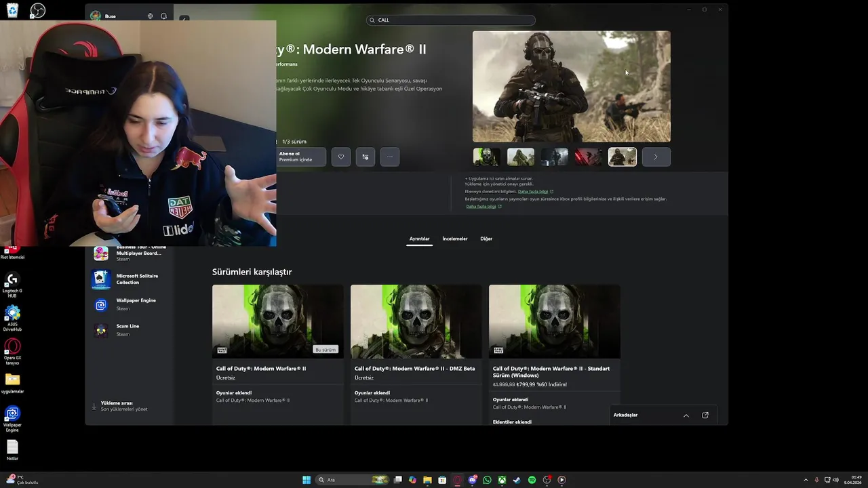Click the large hero screenshot of soldier
Image resolution: width=868 pixels, height=488 pixels.
[572, 86]
